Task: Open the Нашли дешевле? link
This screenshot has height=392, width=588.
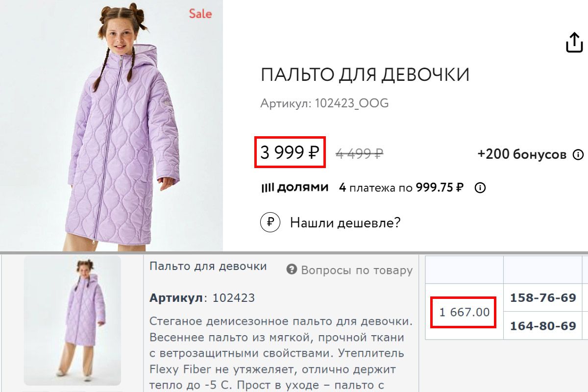Action: (345, 223)
